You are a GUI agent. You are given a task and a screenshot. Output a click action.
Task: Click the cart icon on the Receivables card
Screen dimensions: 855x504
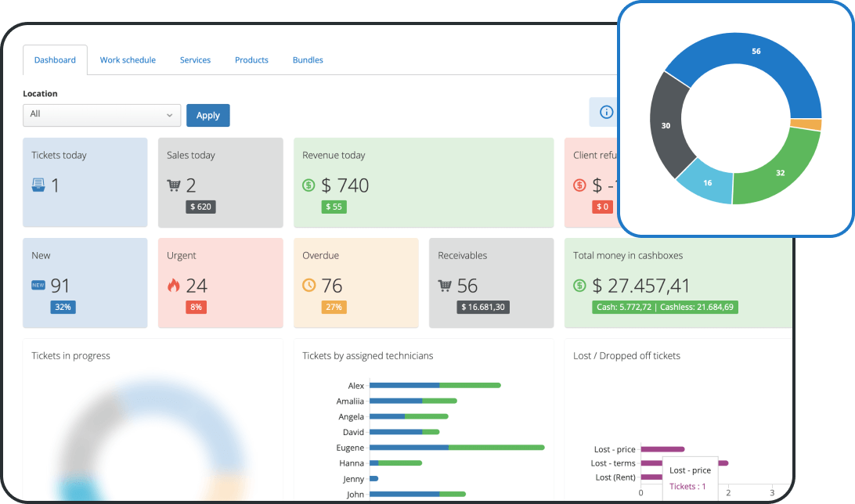click(446, 285)
